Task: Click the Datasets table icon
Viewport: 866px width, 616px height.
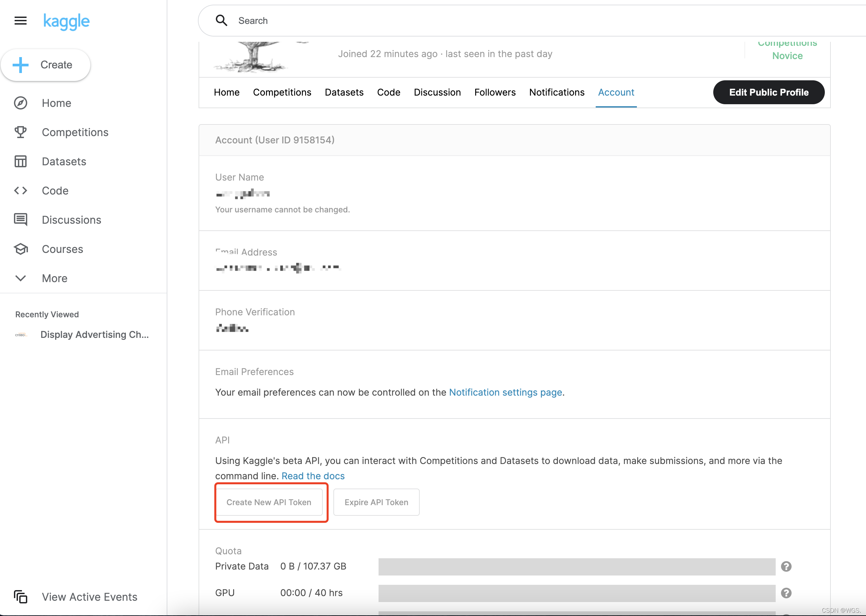Action: coord(21,161)
